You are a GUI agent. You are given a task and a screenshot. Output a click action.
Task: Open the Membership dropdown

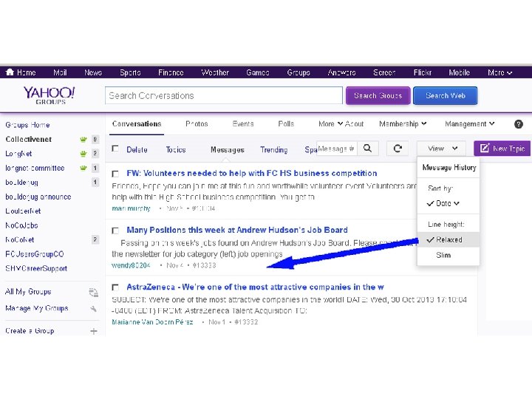(x=403, y=124)
